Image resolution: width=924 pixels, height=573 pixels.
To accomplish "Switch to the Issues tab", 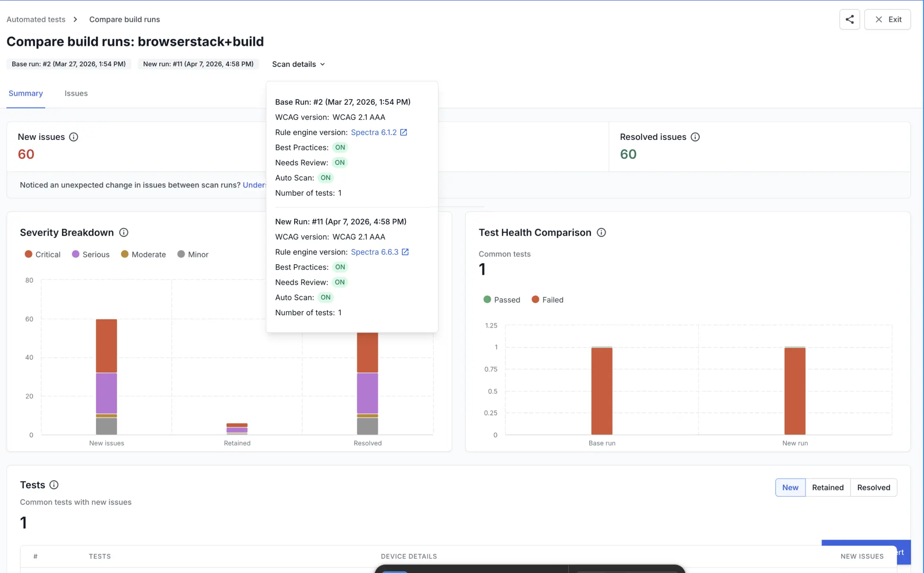I will [76, 93].
